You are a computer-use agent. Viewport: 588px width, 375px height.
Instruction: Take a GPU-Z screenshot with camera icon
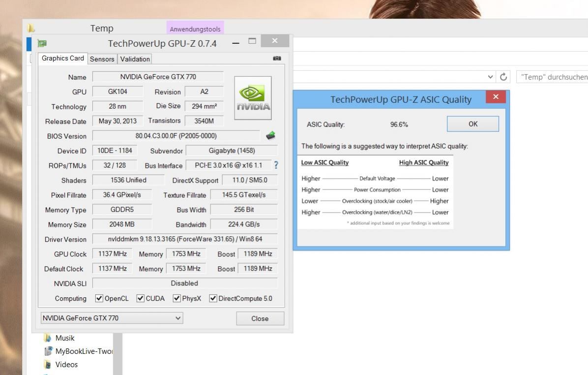click(x=277, y=58)
